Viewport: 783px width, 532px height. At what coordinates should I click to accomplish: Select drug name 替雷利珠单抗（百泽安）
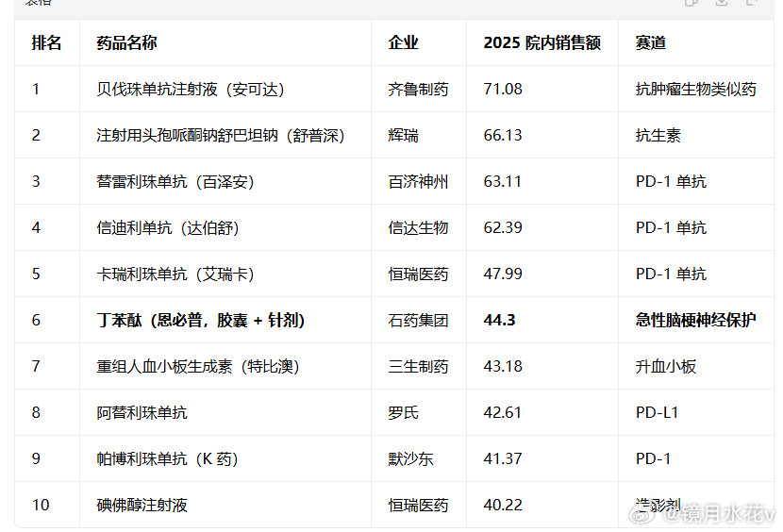(175, 182)
